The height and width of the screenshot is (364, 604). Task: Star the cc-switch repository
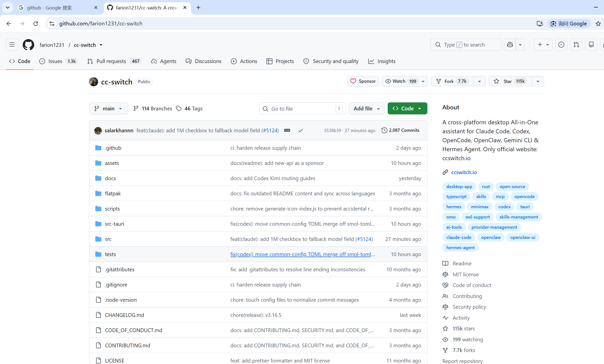(x=510, y=81)
